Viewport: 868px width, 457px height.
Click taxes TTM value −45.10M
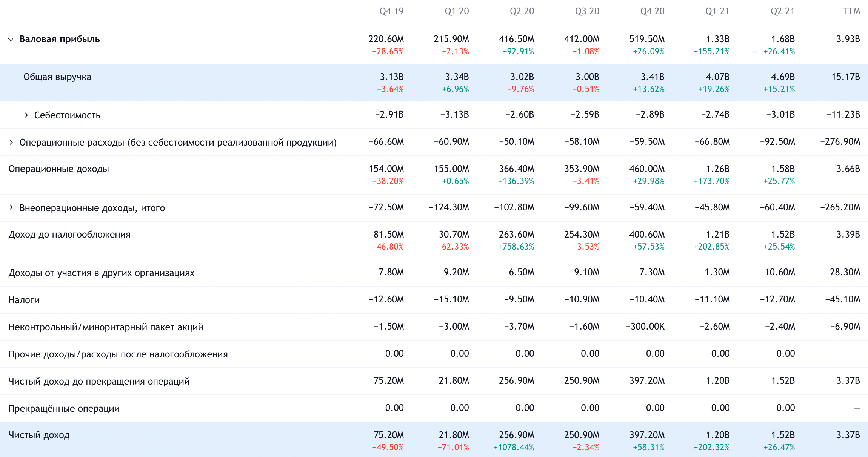(x=843, y=299)
